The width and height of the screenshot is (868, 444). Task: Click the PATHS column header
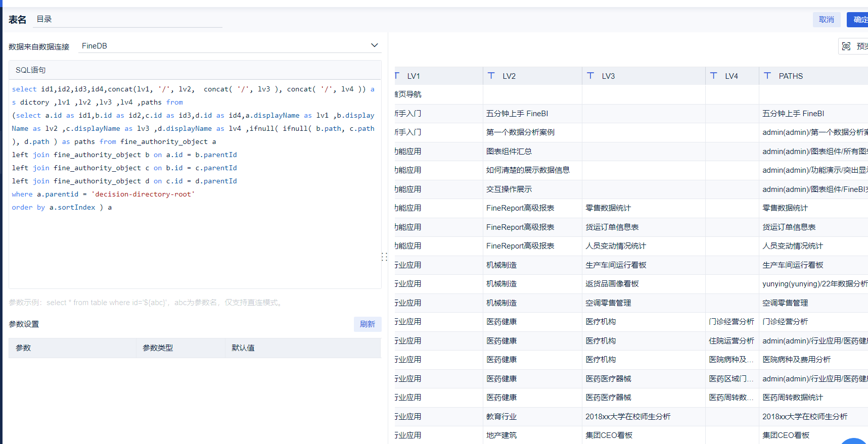coord(813,76)
